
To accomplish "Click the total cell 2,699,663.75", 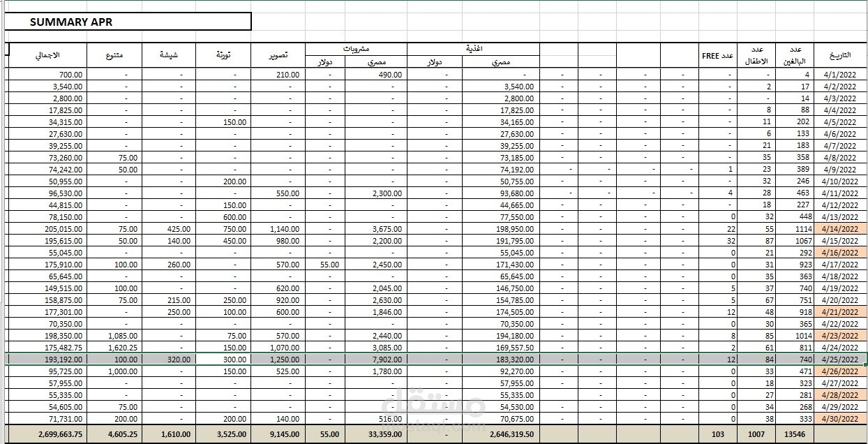I will 46,434.
